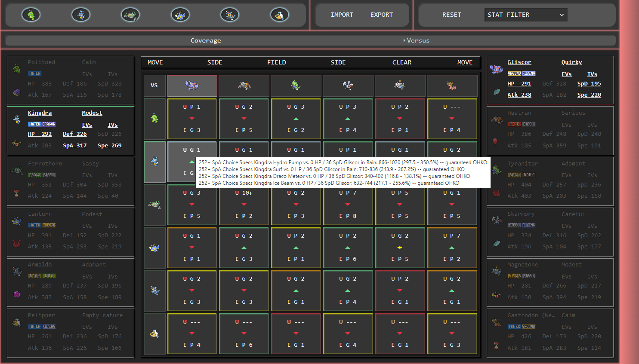Click the CLEAR header option

coord(402,62)
